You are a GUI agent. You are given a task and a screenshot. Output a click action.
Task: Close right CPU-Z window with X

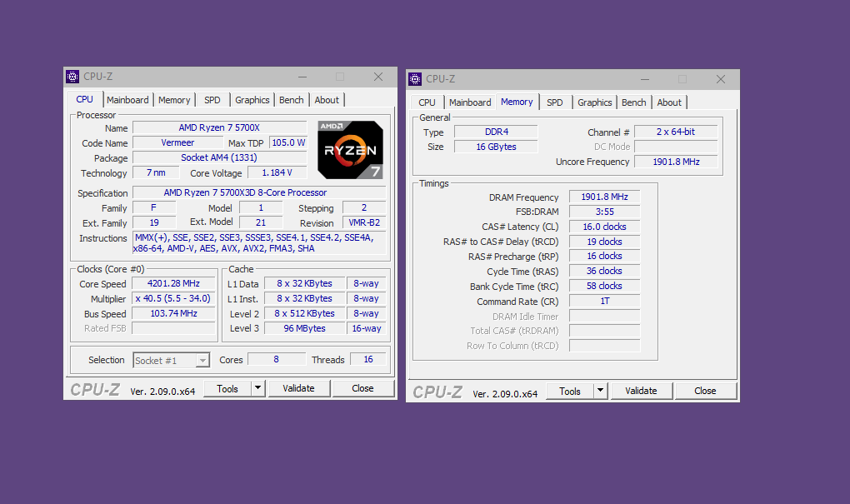point(721,79)
